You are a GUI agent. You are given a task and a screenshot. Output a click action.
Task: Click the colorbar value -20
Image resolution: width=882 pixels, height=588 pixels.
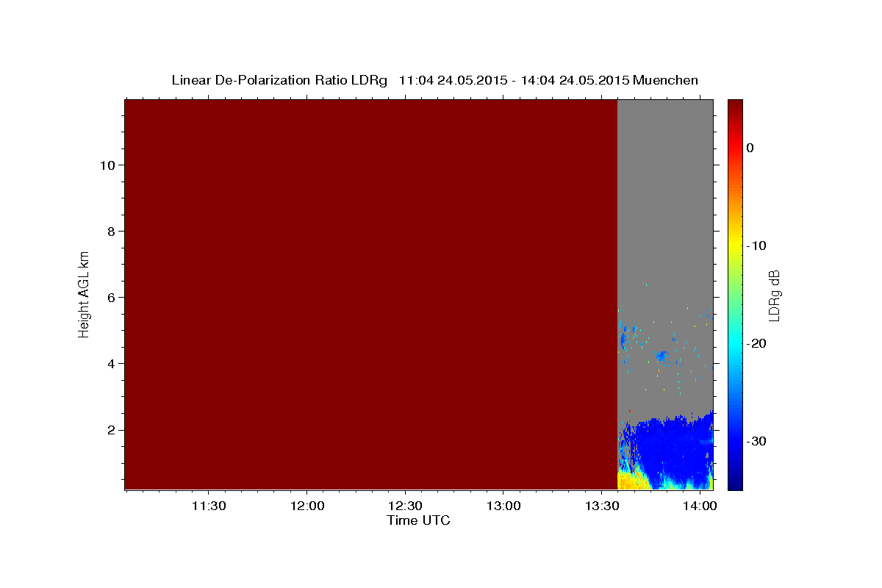[x=756, y=343]
